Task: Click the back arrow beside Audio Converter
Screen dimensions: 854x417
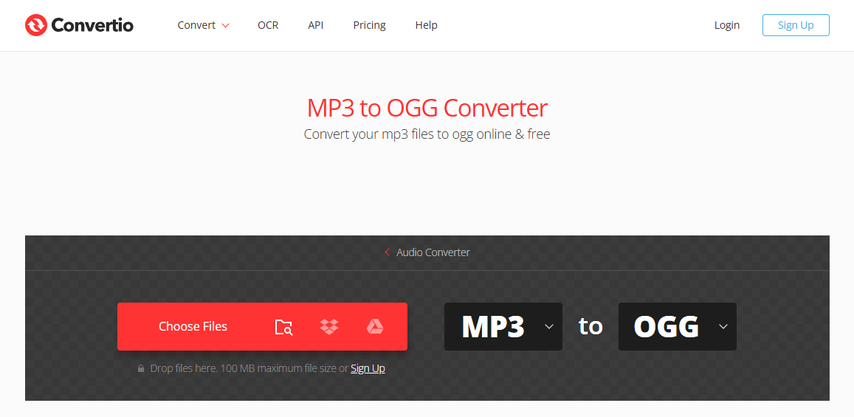Action: (387, 252)
